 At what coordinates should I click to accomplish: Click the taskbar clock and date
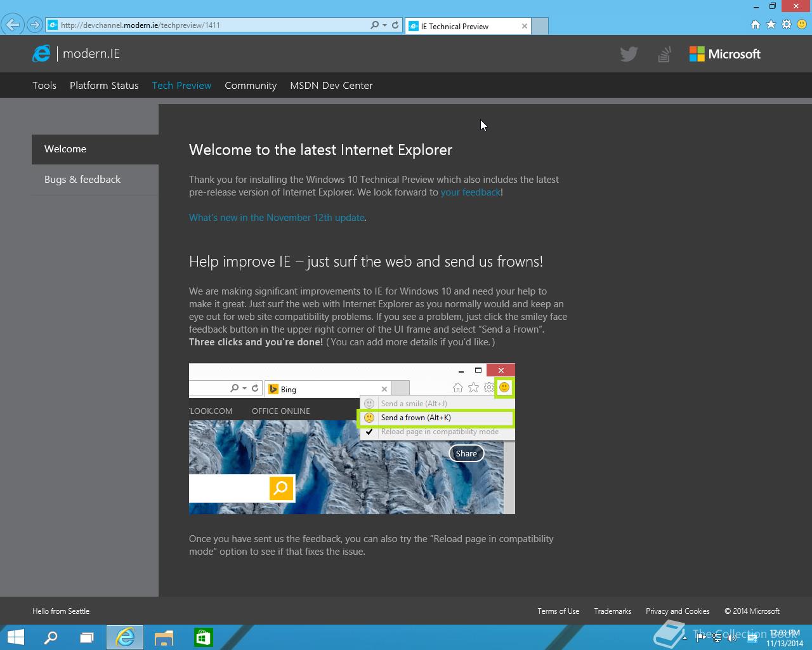point(785,638)
